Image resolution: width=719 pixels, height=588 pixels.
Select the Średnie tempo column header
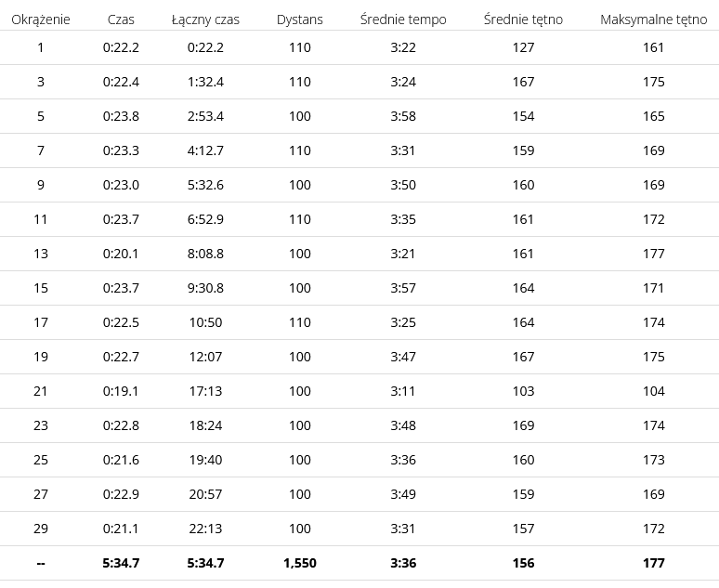click(403, 20)
